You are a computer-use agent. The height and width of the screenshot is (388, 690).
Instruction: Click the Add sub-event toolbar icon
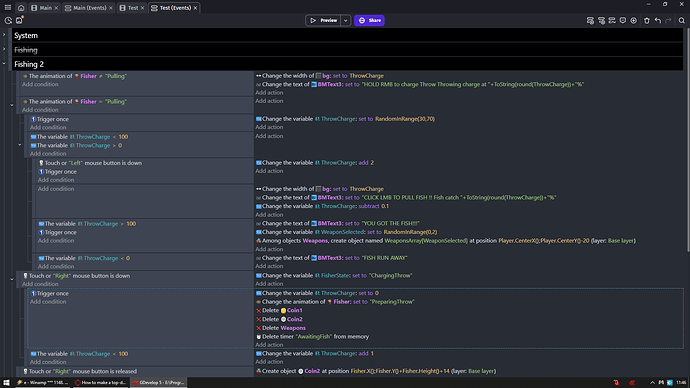601,20
